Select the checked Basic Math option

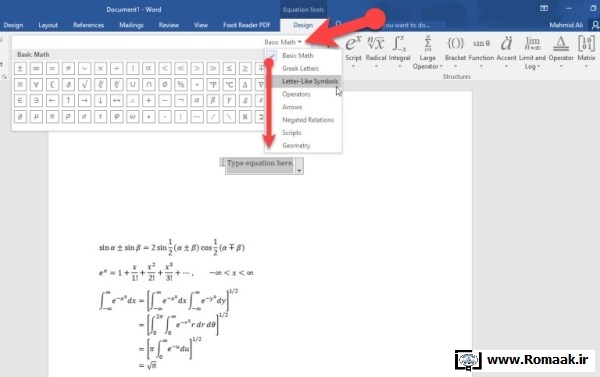[x=298, y=55]
